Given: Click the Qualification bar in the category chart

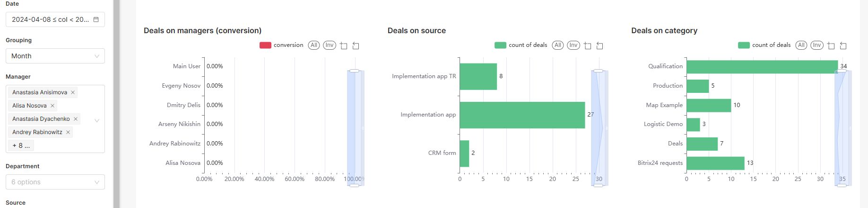Looking at the screenshot, I should (762, 66).
